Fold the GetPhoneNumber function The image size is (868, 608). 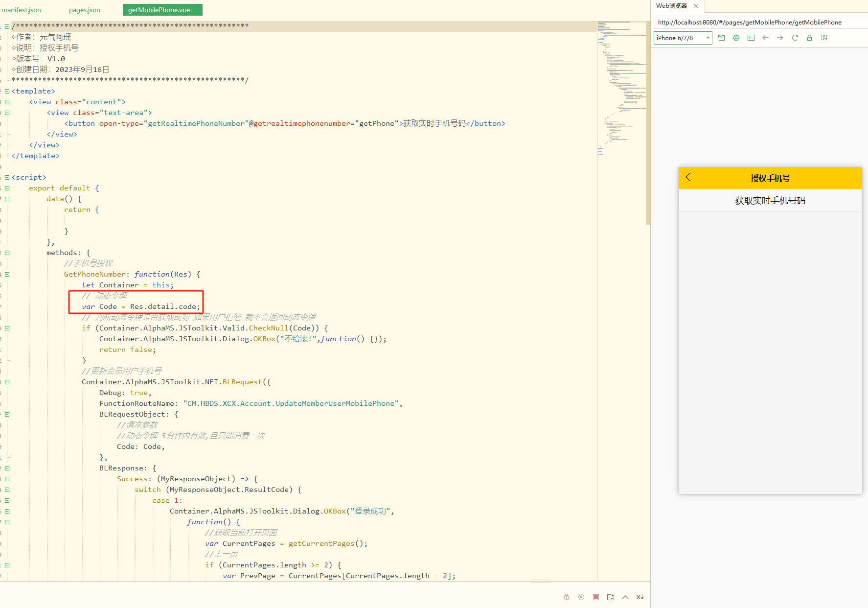point(7,274)
